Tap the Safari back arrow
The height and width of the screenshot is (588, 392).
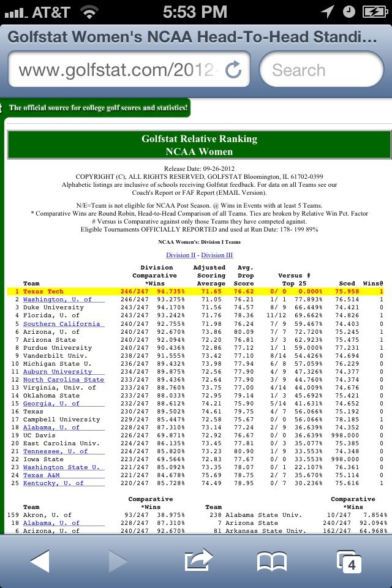(39, 560)
